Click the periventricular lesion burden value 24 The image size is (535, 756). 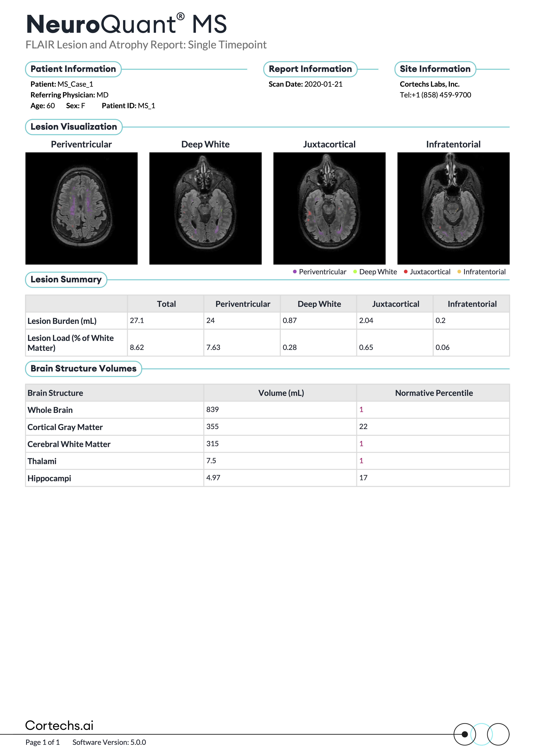pyautogui.click(x=210, y=320)
